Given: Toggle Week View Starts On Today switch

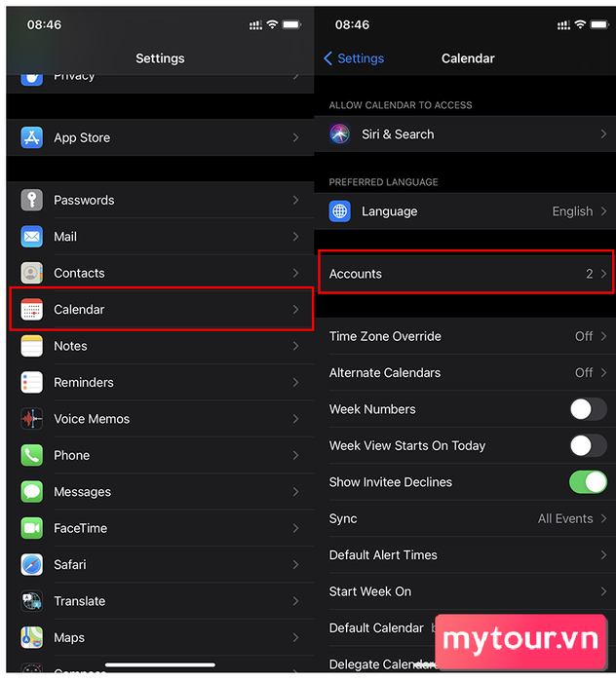Looking at the screenshot, I should click(588, 446).
